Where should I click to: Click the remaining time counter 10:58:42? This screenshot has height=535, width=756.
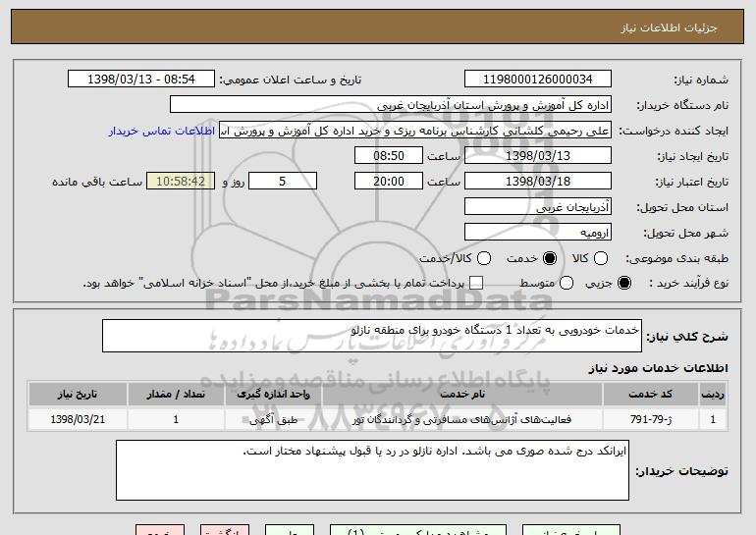[x=181, y=182]
